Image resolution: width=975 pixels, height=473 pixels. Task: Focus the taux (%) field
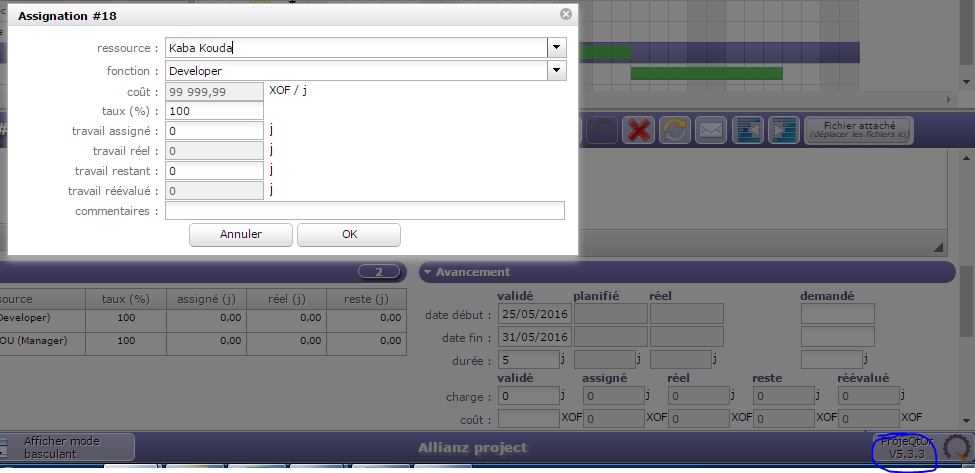click(x=215, y=111)
